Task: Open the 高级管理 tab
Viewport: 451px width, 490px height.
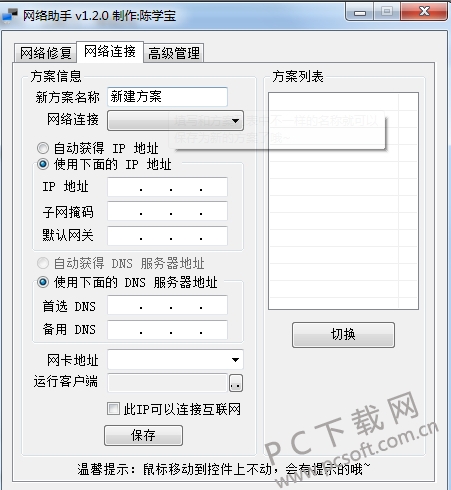Action: (174, 53)
